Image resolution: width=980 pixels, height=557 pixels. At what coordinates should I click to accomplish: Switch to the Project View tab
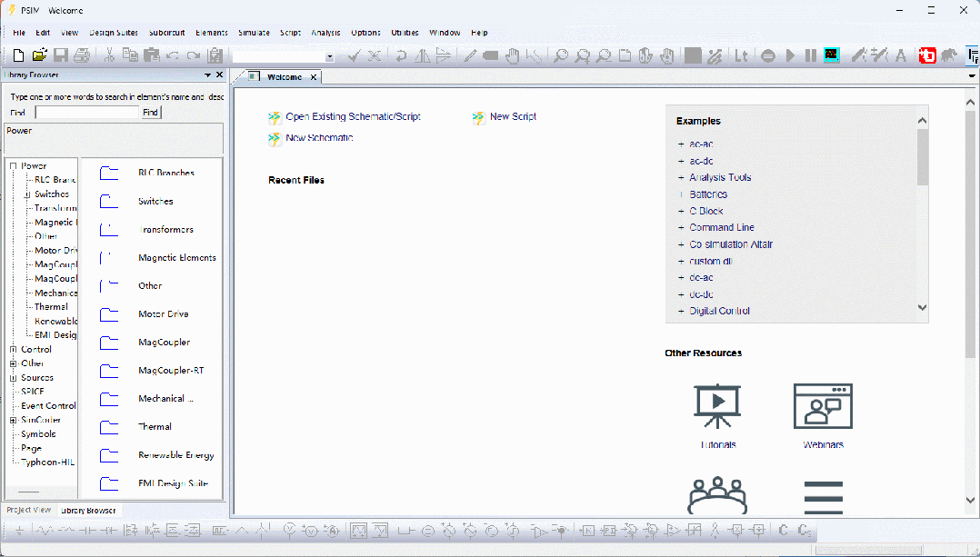pyautogui.click(x=29, y=510)
